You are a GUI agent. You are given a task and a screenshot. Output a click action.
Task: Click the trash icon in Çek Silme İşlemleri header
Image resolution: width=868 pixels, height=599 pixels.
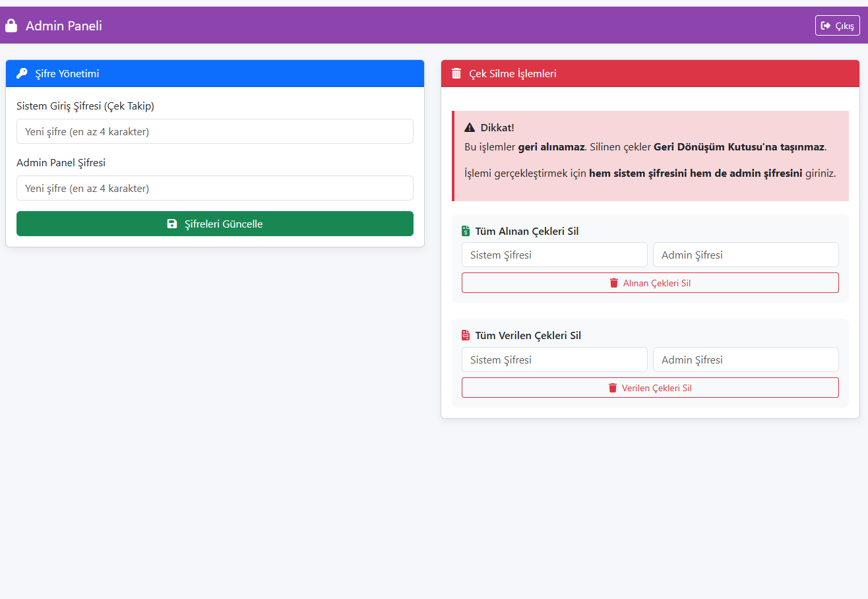tap(456, 73)
